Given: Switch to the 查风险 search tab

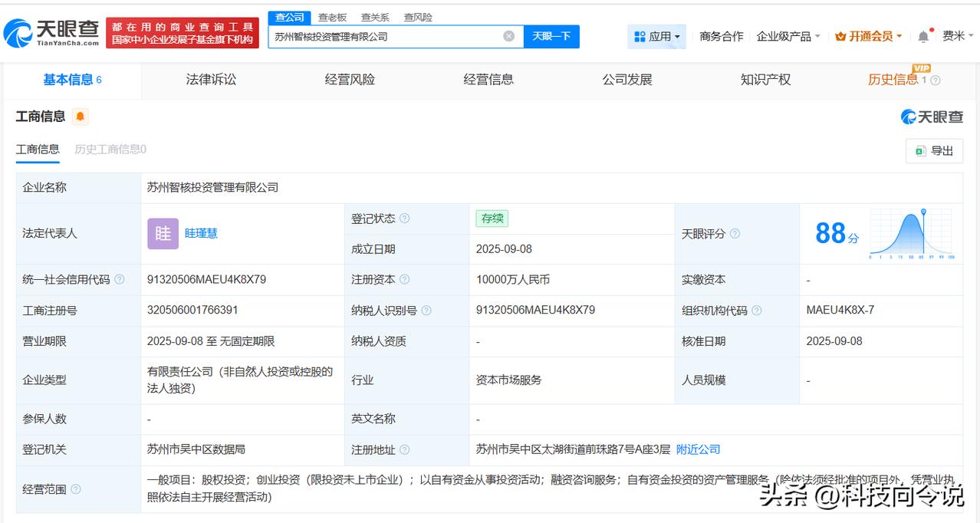Looking at the screenshot, I should tap(418, 17).
